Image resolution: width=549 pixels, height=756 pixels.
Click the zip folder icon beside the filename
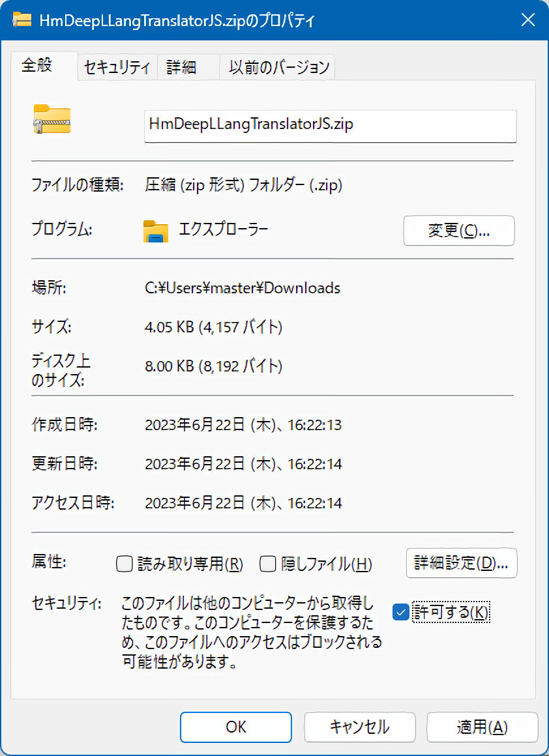[52, 119]
